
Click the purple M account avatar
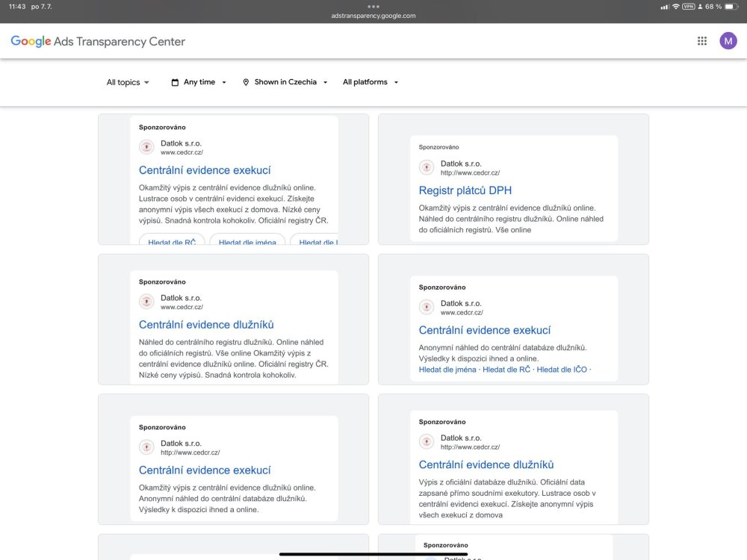pyautogui.click(x=728, y=41)
